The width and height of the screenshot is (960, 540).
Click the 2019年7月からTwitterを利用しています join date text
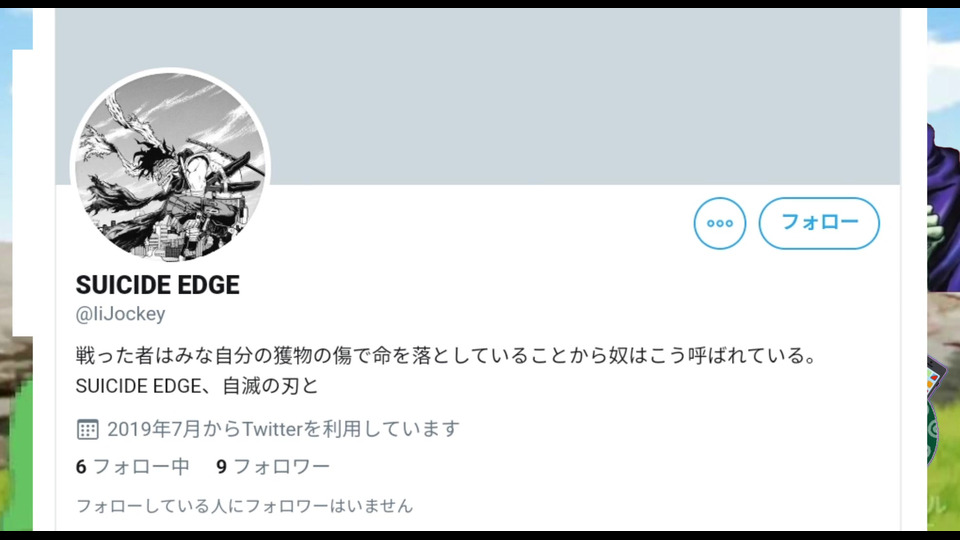[283, 429]
